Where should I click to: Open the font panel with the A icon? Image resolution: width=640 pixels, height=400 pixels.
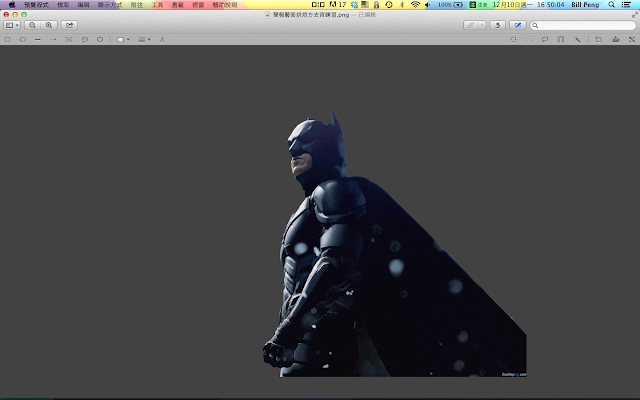[x=162, y=40]
